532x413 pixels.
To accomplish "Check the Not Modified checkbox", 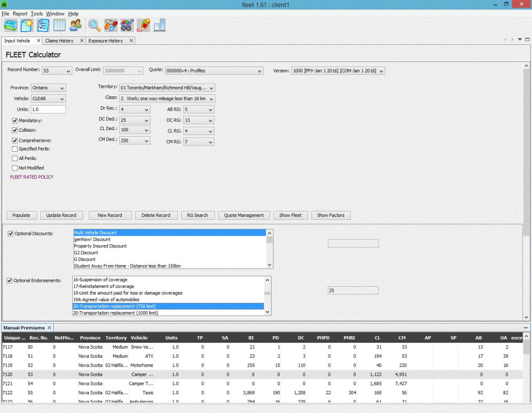I will pyautogui.click(x=14, y=168).
